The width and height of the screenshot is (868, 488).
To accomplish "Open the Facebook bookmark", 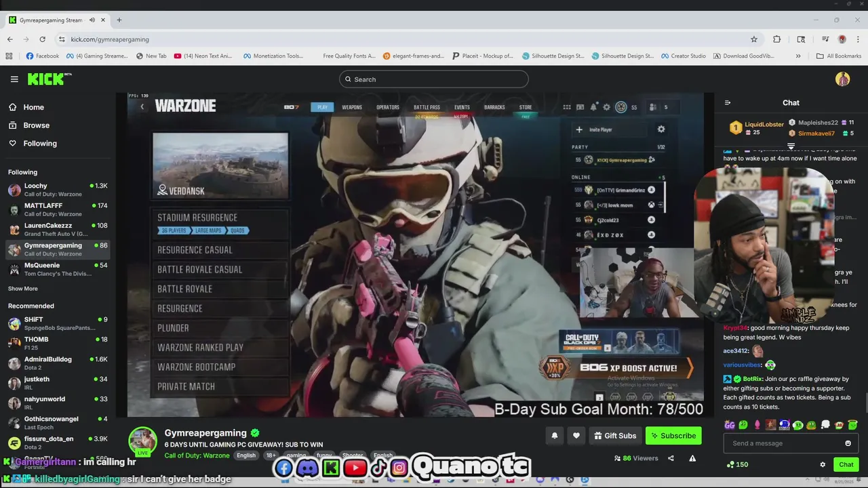I will (43, 56).
